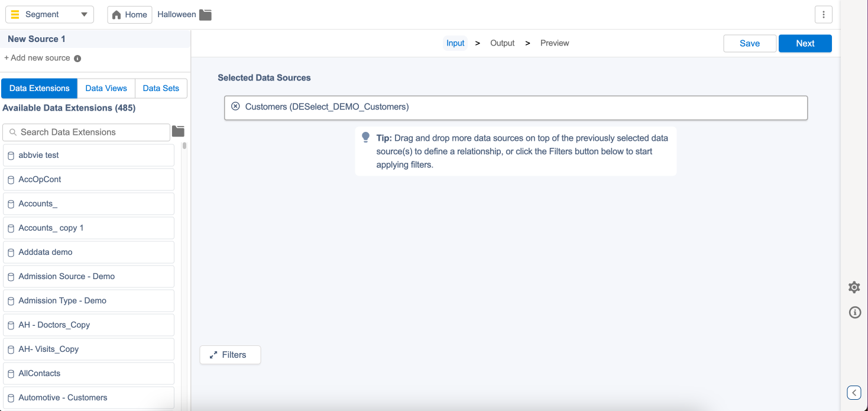This screenshot has height=411, width=868.
Task: Open the Halloween folder icon
Action: click(205, 15)
